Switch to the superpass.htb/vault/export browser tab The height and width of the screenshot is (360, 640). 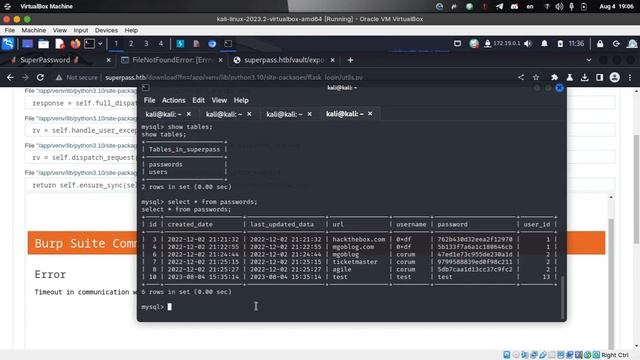284,60
